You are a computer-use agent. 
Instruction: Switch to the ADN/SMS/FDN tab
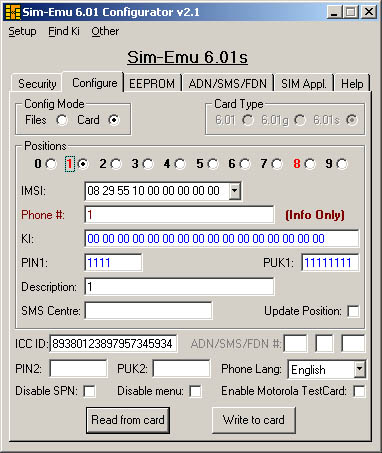tap(228, 83)
